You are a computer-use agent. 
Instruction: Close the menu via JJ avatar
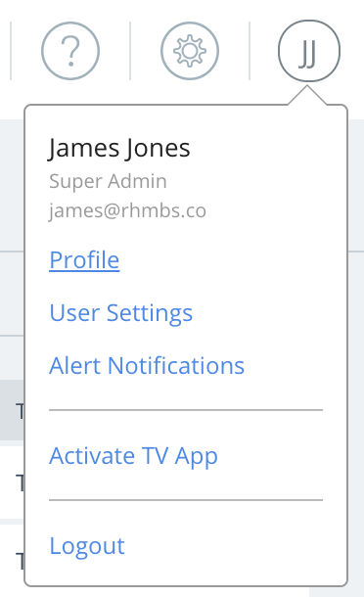click(309, 51)
